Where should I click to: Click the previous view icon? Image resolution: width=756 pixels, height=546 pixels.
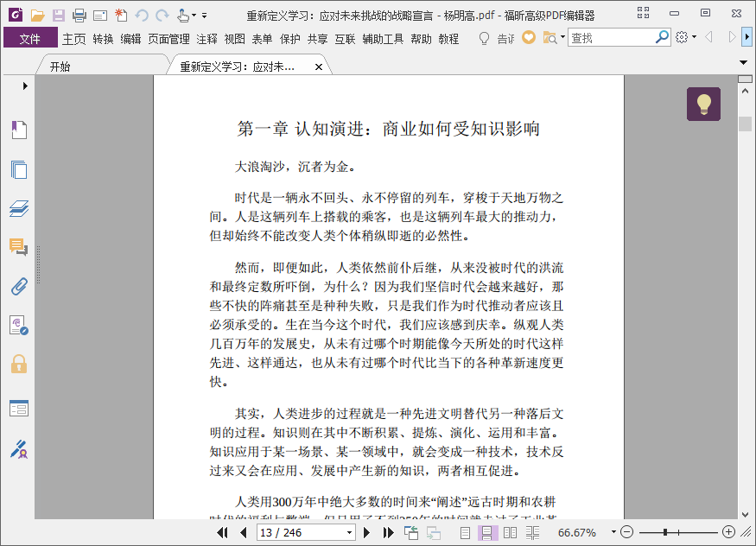tap(411, 532)
